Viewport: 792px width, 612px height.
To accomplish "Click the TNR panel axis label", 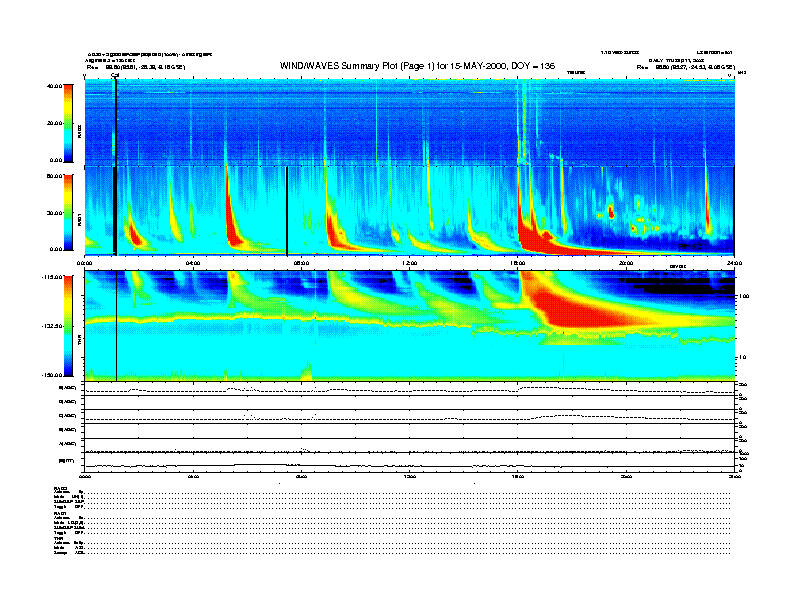I will [x=79, y=341].
